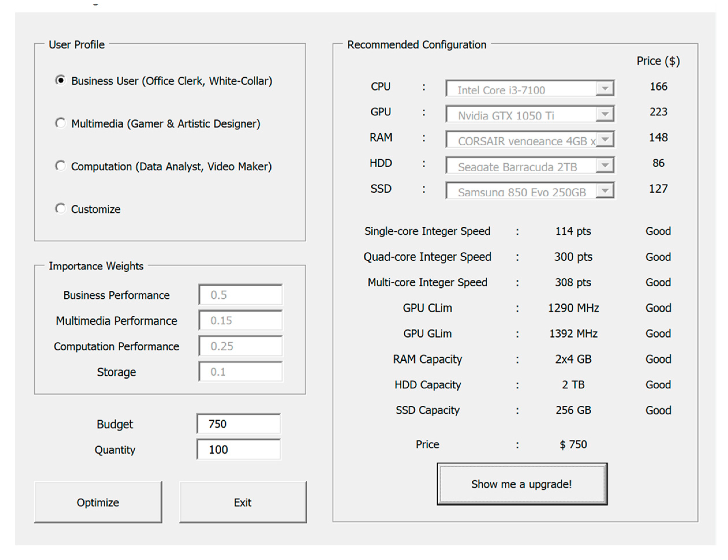This screenshot has height=560, width=728.
Task: Click the Multimedia Performance weight field
Action: pyautogui.click(x=240, y=320)
